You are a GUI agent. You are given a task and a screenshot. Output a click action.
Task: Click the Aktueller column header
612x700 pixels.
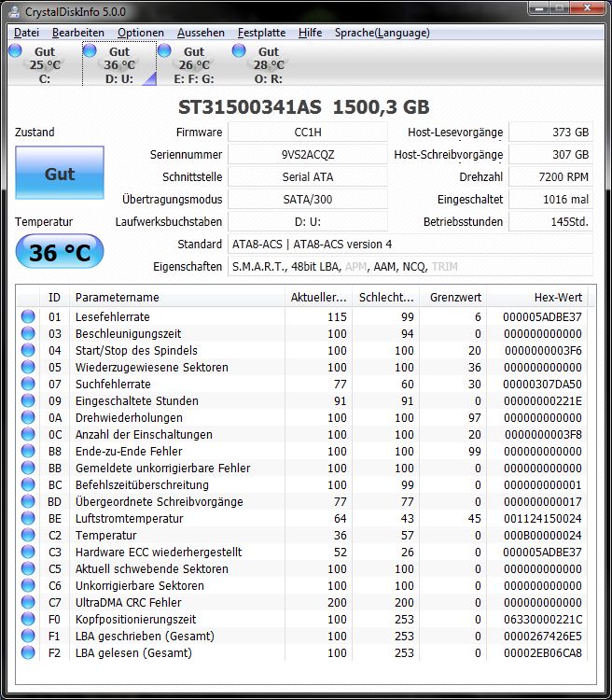click(318, 298)
